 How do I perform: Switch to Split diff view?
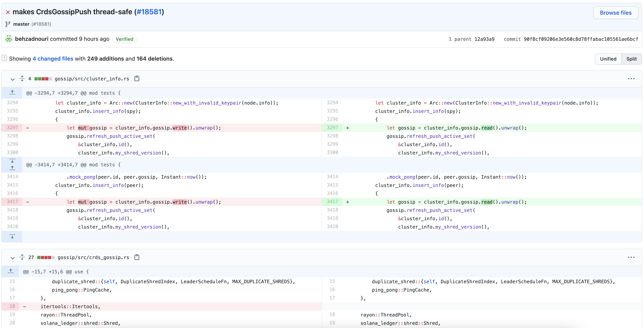631,59
